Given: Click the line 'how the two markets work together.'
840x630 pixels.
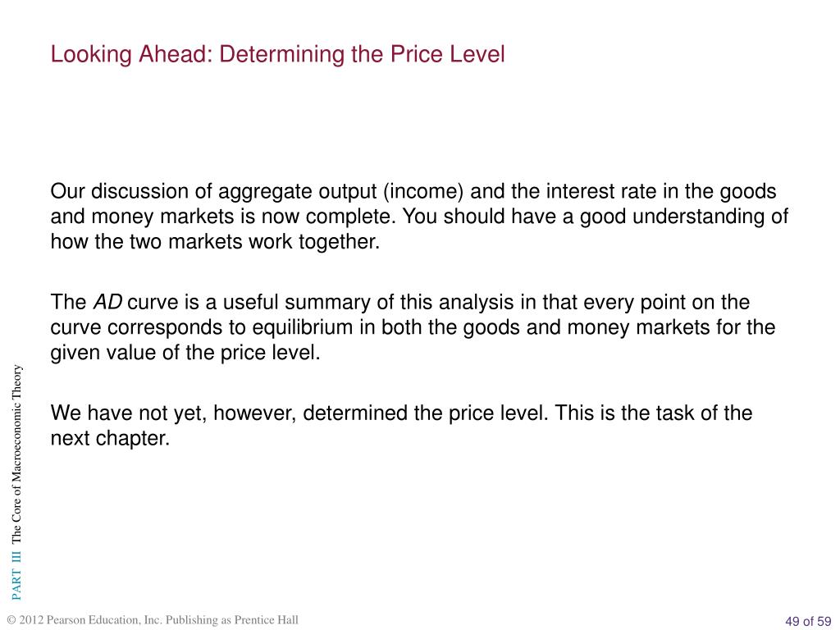Looking at the screenshot, I should pos(215,242).
